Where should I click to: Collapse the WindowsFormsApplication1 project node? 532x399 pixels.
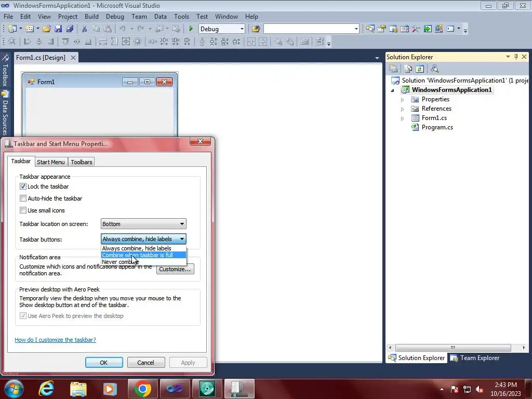tap(393, 90)
